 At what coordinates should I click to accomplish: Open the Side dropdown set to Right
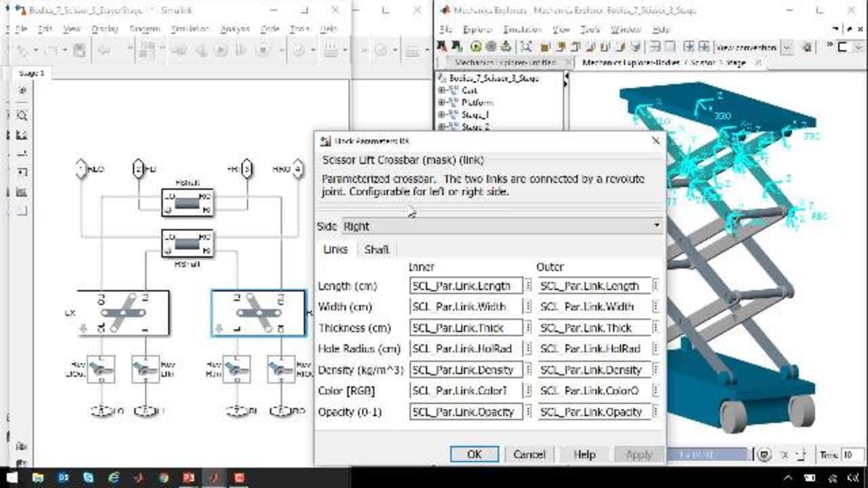[x=502, y=226]
